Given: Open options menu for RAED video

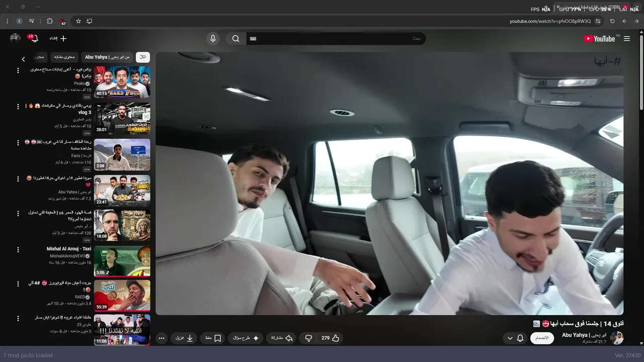Looking at the screenshot, I should [x=18, y=285].
